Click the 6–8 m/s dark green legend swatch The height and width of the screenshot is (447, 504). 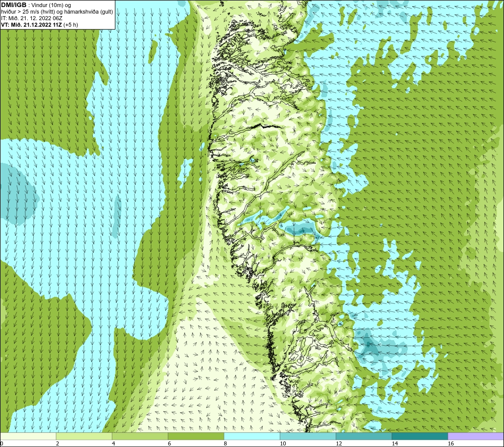(x=196, y=436)
